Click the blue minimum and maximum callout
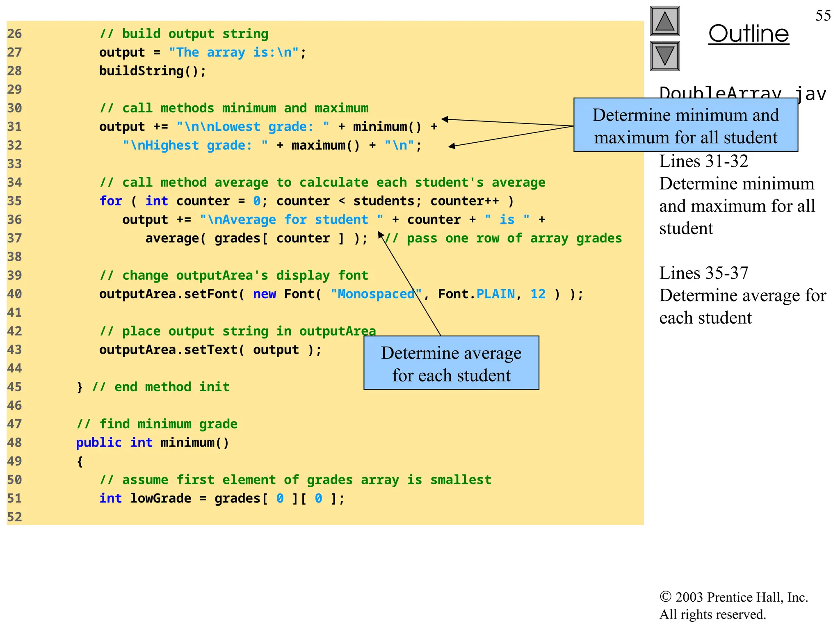Image resolution: width=840 pixels, height=630 pixels. 685,126
